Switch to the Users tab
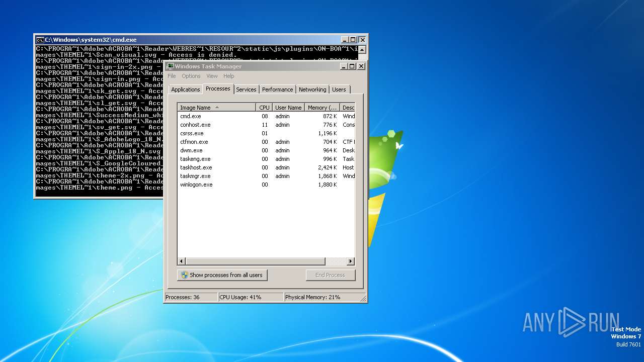 click(x=339, y=89)
